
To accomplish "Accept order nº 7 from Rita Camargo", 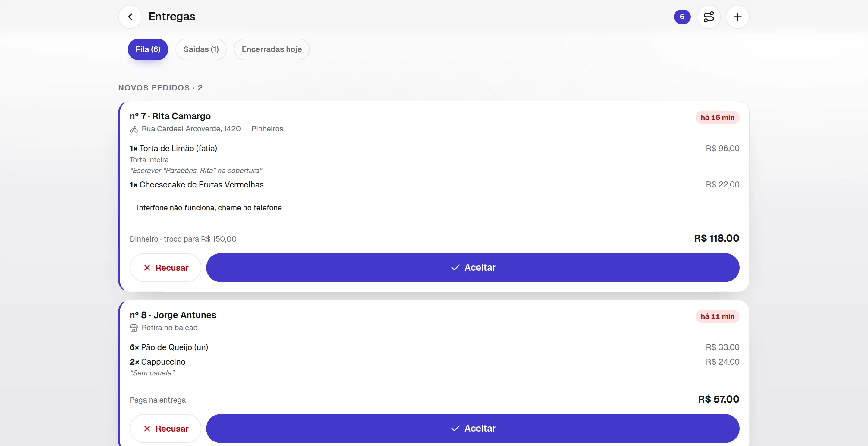I will coord(473,268).
